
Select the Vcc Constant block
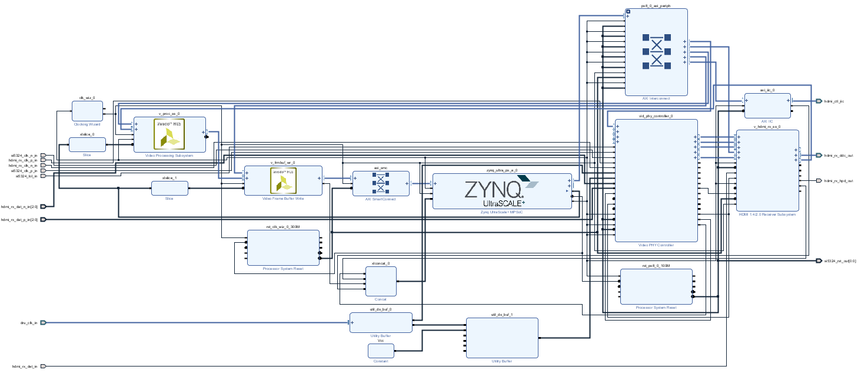click(x=381, y=351)
